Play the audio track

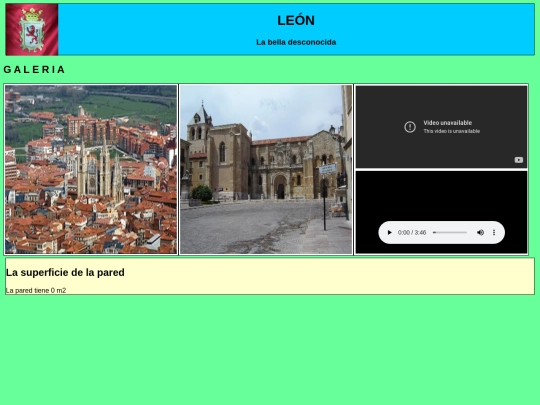tap(390, 232)
